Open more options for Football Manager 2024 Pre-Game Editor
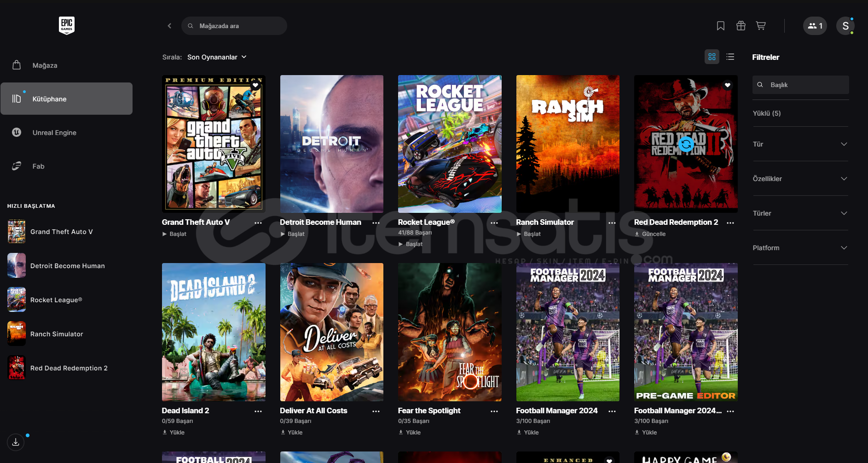 pyautogui.click(x=730, y=411)
